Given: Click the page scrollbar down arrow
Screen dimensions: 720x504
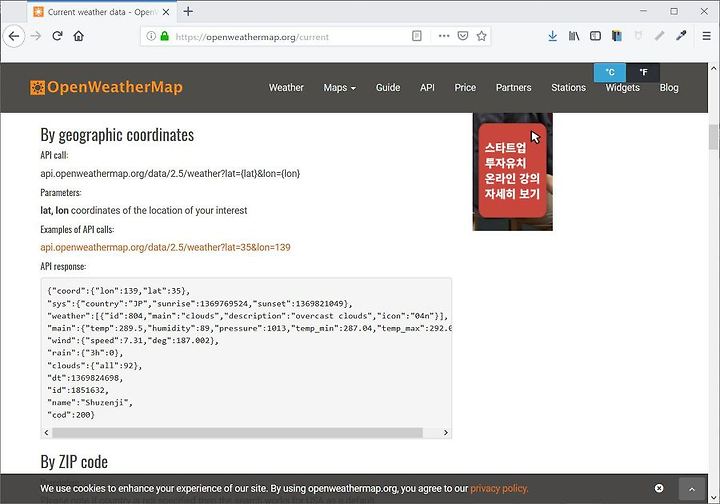Looking at the screenshot, I should click(x=713, y=498).
